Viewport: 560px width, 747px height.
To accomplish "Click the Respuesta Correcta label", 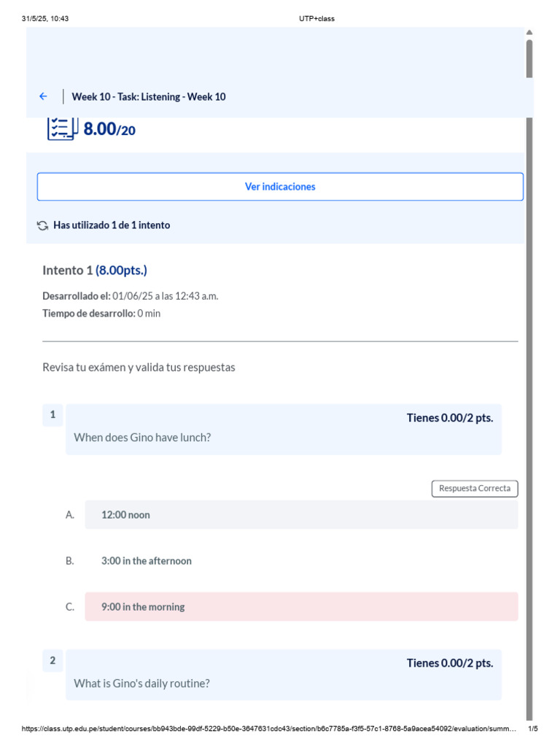I will (475, 488).
